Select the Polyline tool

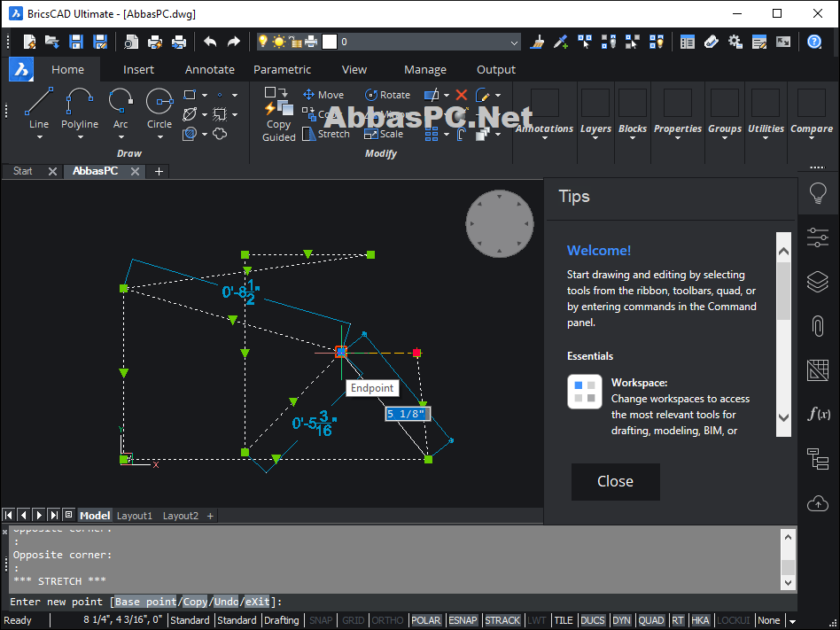[79, 109]
